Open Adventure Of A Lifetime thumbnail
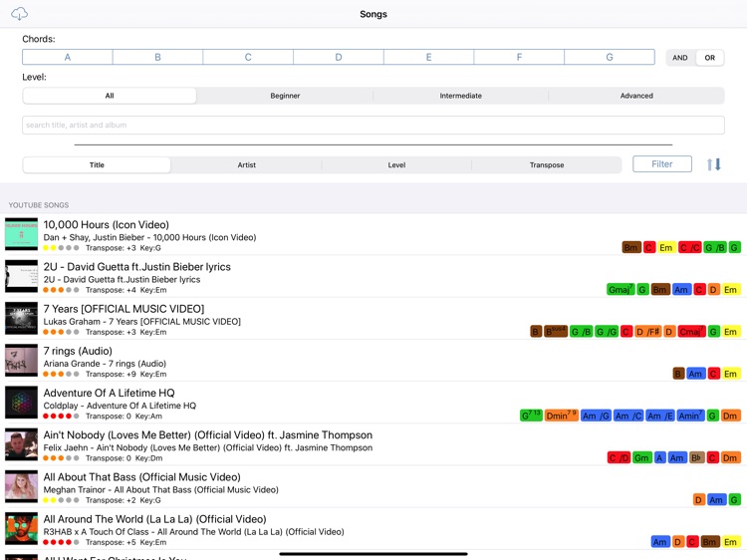The height and width of the screenshot is (560, 747). point(22,403)
